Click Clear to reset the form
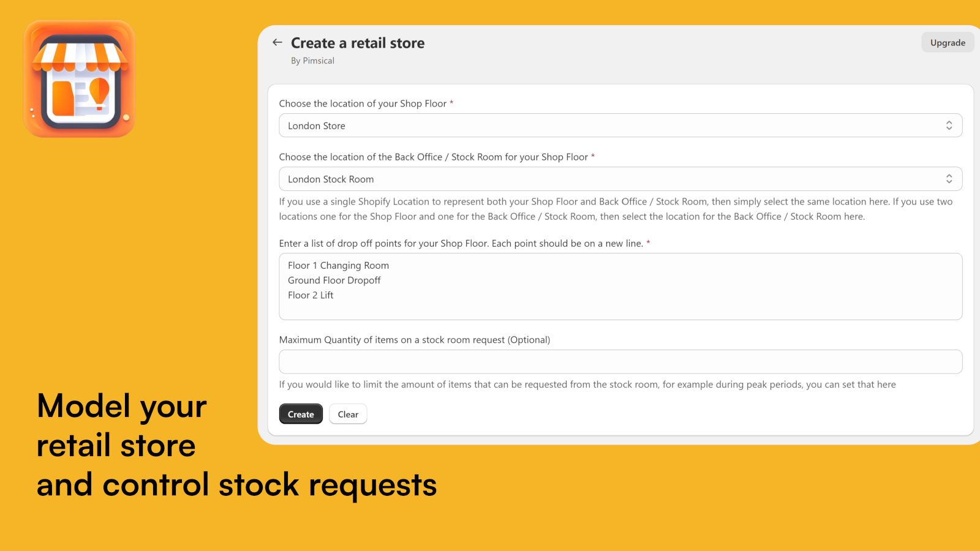Viewport: 980px width, 551px height. point(348,414)
